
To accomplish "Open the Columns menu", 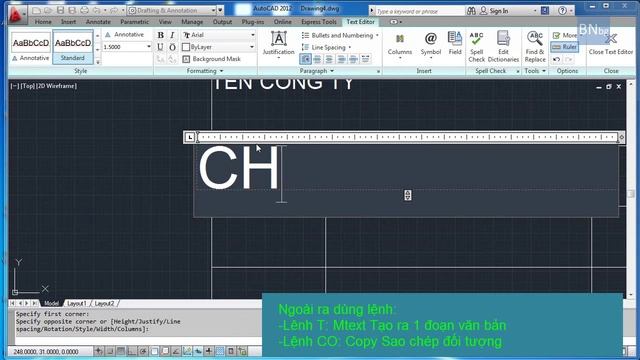I will 400,45.
